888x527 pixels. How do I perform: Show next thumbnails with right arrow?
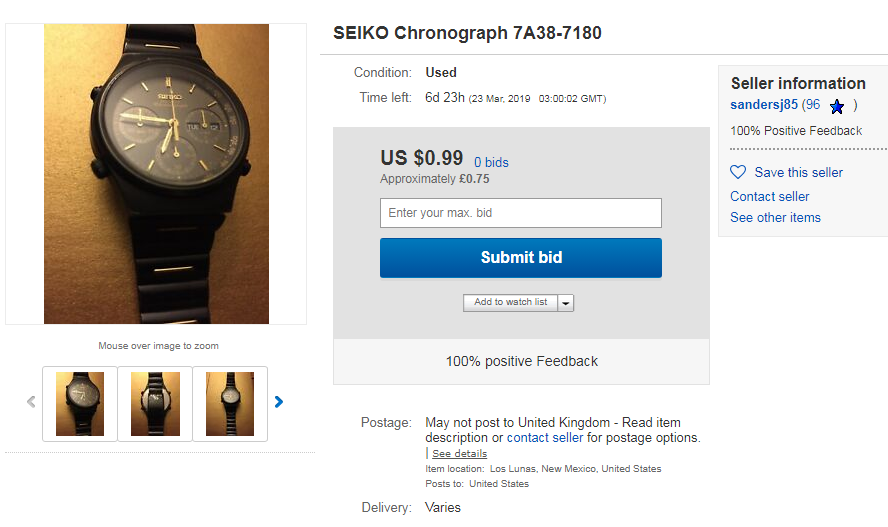pos(279,402)
